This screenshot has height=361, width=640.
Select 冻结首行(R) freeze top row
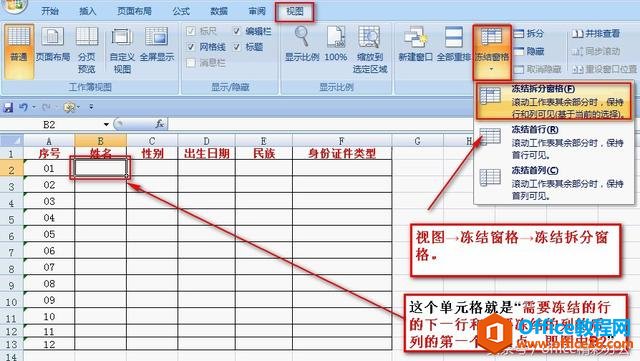tap(553, 142)
